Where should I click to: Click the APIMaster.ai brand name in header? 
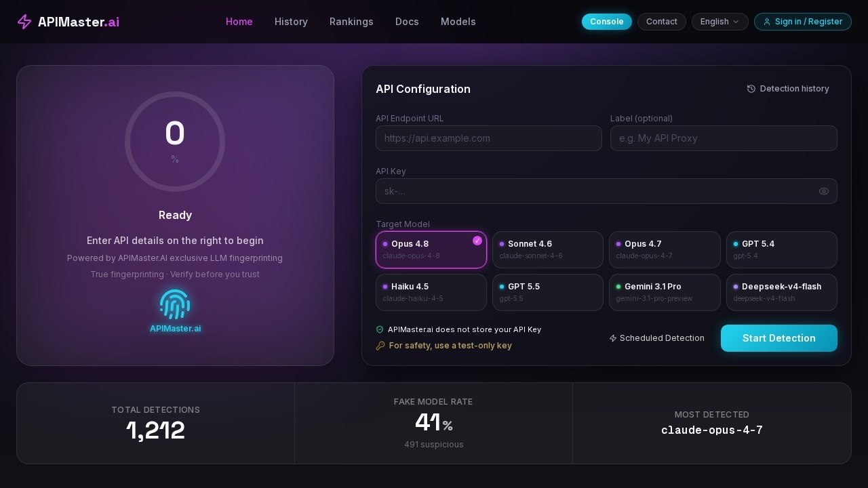pyautogui.click(x=79, y=22)
